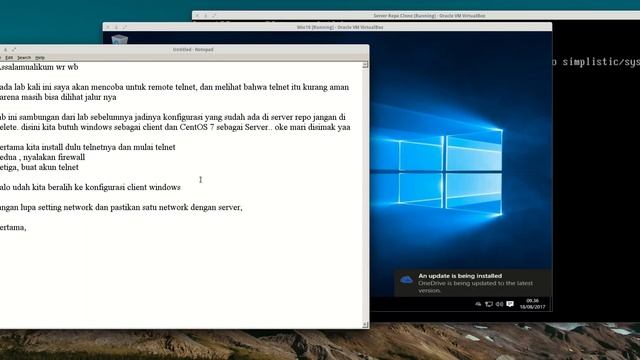Click the volume tray icon in Win10 VM

pos(499,304)
